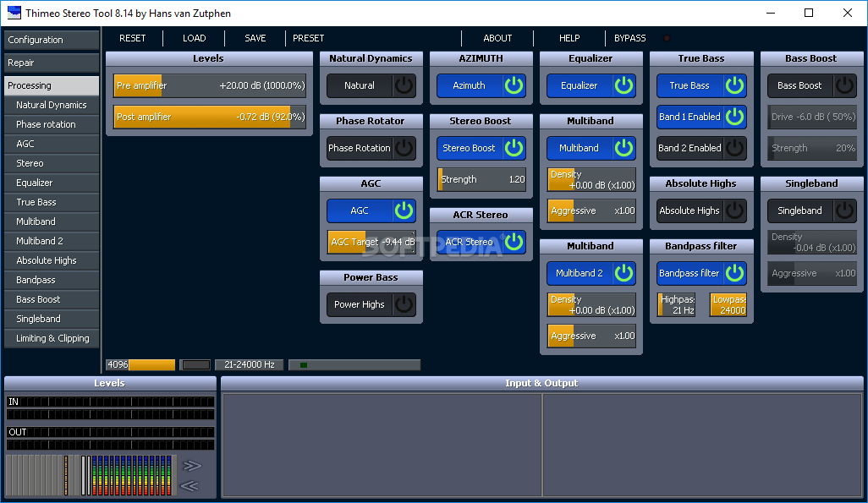Screen dimensions: 868x503
Task: Open Bandpass in sidebar
Action: (x=52, y=280)
